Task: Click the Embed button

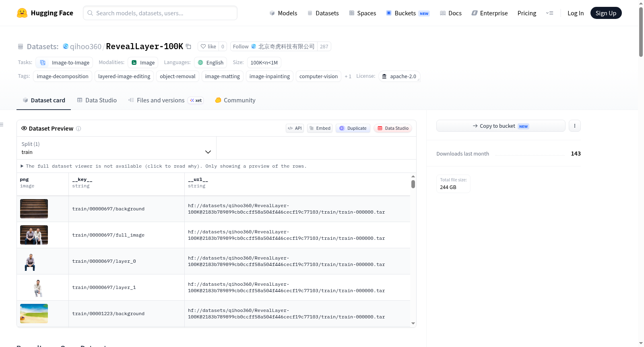Action: [x=320, y=128]
